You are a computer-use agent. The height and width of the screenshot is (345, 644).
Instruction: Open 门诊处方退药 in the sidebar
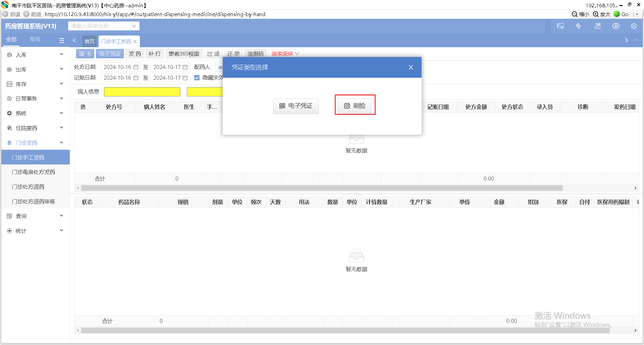[36, 187]
